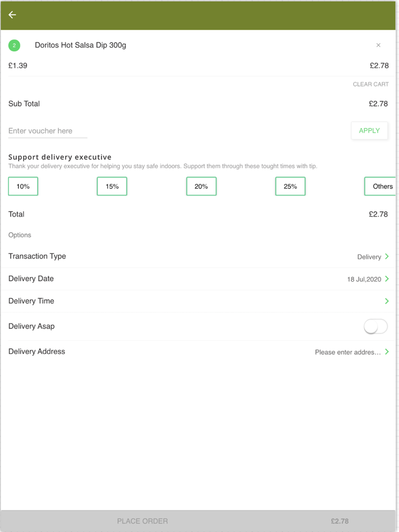Enable the Delivery Asap switch
Screen dimensions: 399x532
(x=376, y=326)
